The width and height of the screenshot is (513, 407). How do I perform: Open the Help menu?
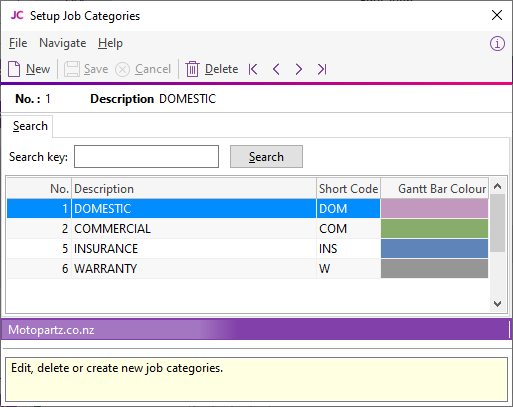(110, 43)
